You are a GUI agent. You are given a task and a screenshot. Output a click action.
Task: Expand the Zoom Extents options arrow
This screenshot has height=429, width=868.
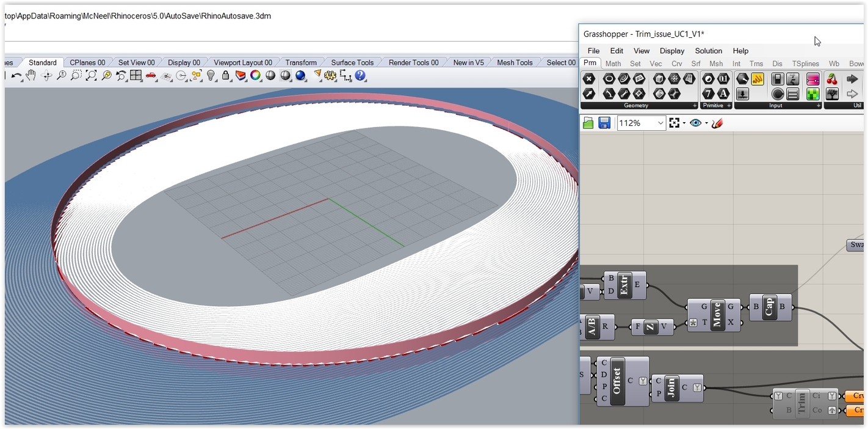684,123
